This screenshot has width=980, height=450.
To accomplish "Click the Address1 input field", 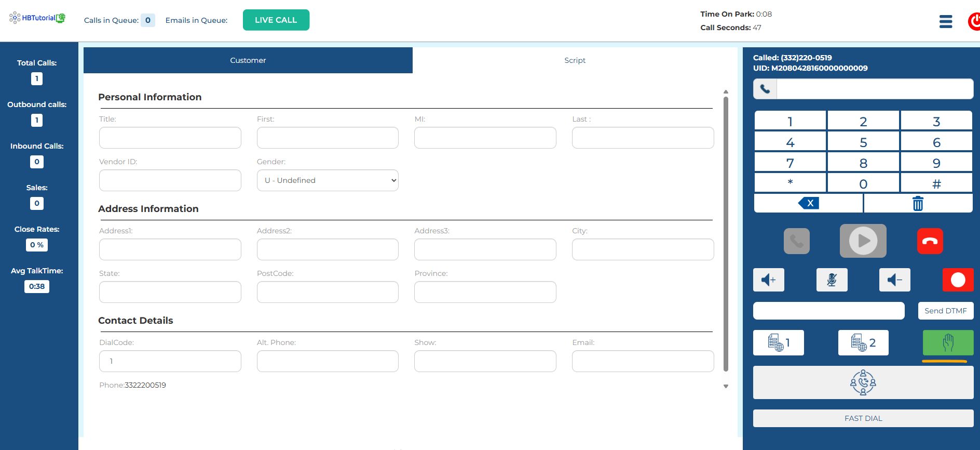I will point(170,249).
